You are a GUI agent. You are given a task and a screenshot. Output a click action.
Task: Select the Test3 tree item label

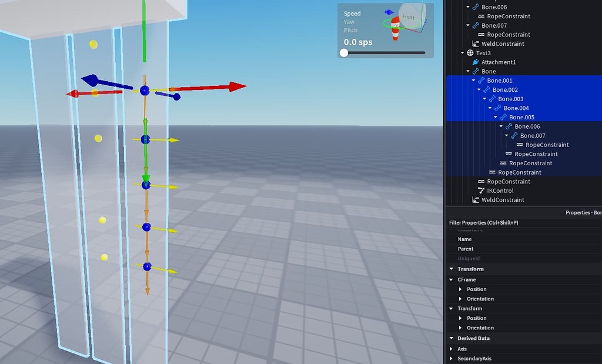[x=483, y=53]
